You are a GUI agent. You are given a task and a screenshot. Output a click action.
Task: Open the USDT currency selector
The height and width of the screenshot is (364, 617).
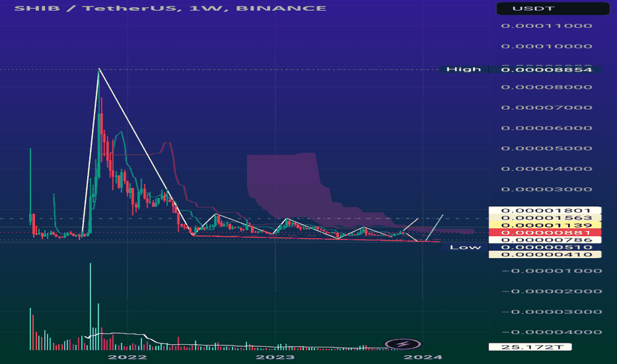(553, 8)
